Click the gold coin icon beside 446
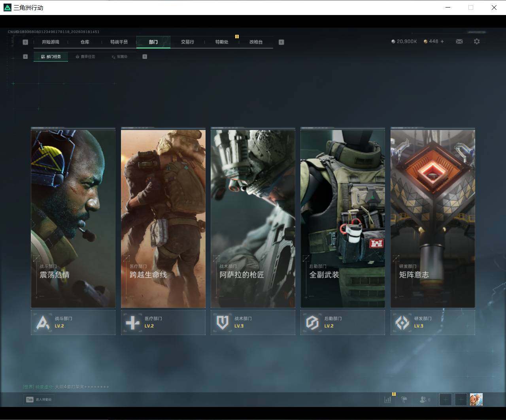The height and width of the screenshot is (420, 506). click(425, 41)
